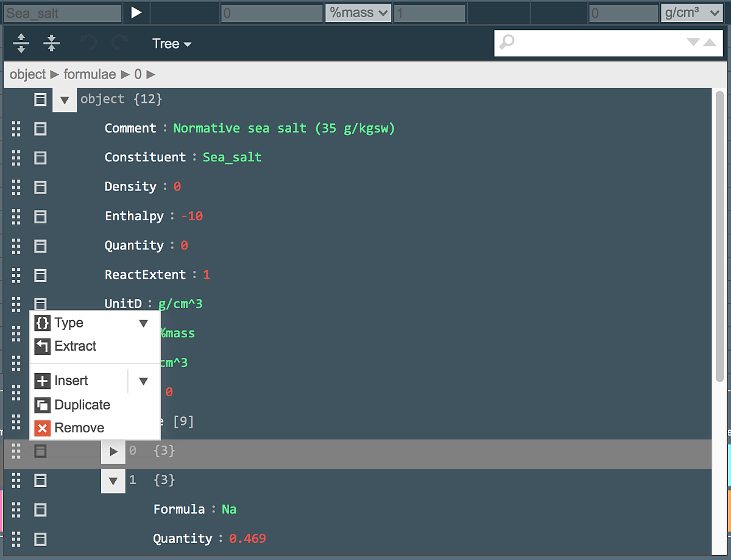Click the Sea_salt input field
Image resolution: width=731 pixels, height=560 pixels.
pyautogui.click(x=61, y=12)
